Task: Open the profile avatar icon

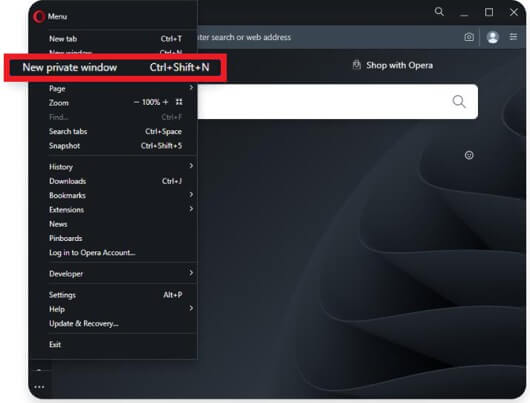Action: coord(493,37)
